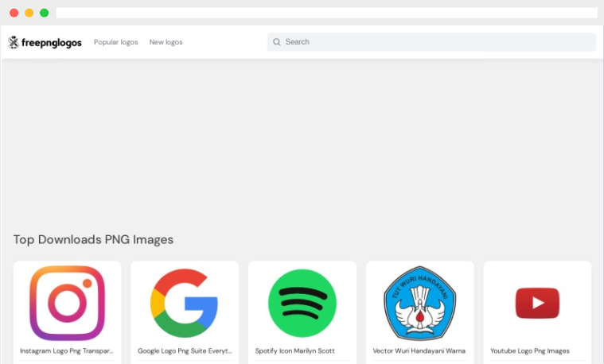The height and width of the screenshot is (364, 604).
Task: Maximize the window with the green button
Action: click(x=45, y=13)
